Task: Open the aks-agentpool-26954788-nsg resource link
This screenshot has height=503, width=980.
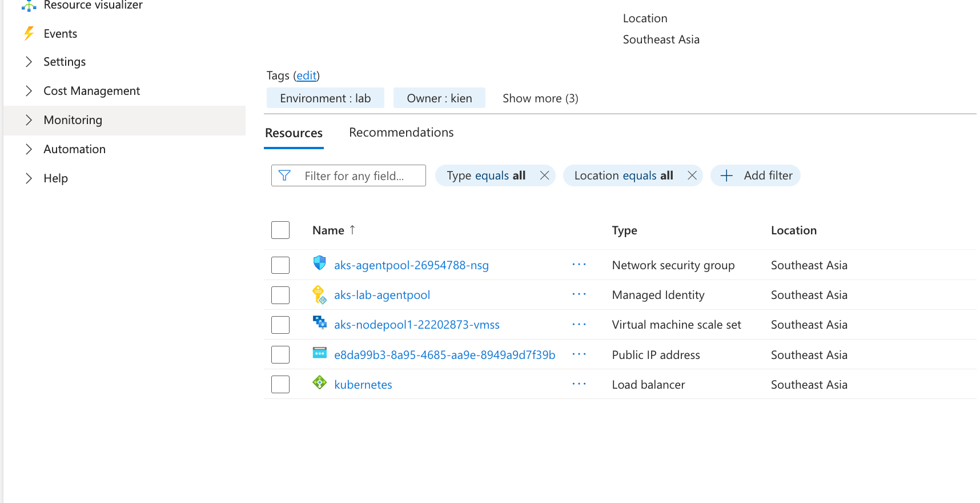Action: tap(411, 265)
